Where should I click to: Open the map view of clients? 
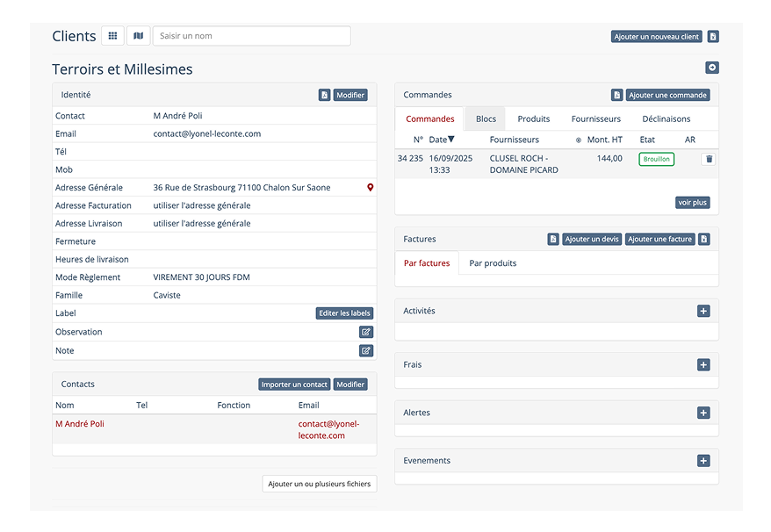pyautogui.click(x=138, y=36)
